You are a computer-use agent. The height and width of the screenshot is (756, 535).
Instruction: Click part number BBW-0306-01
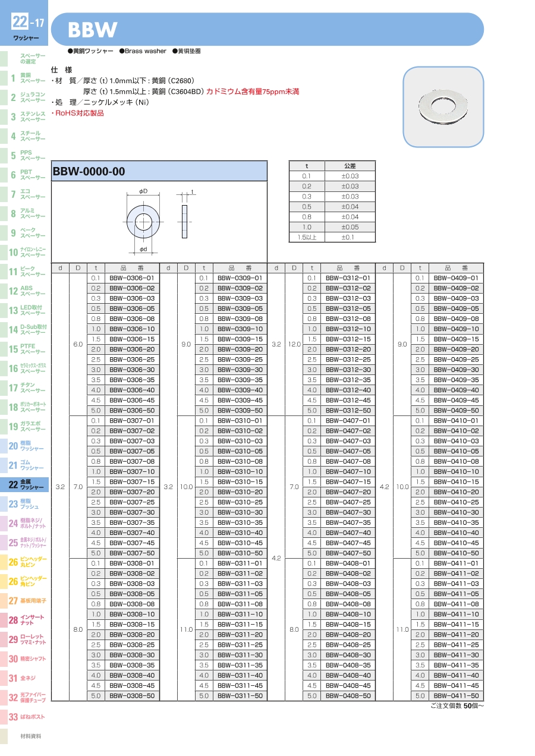(x=132, y=278)
